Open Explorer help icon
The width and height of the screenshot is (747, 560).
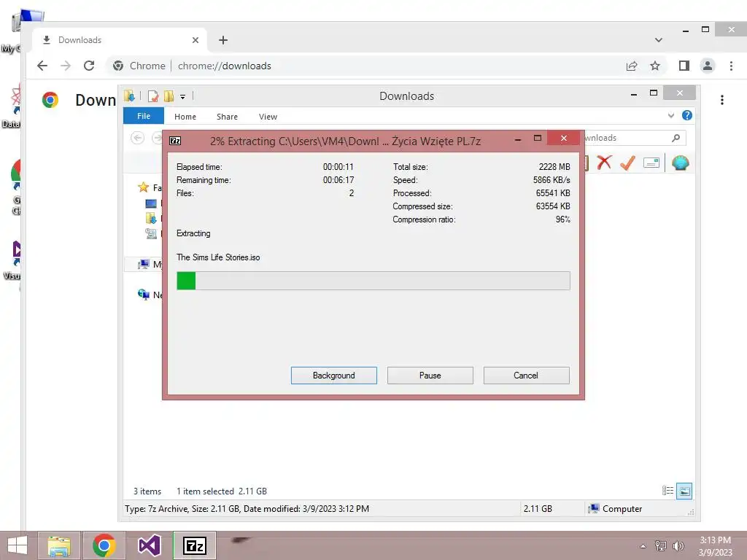tap(687, 115)
